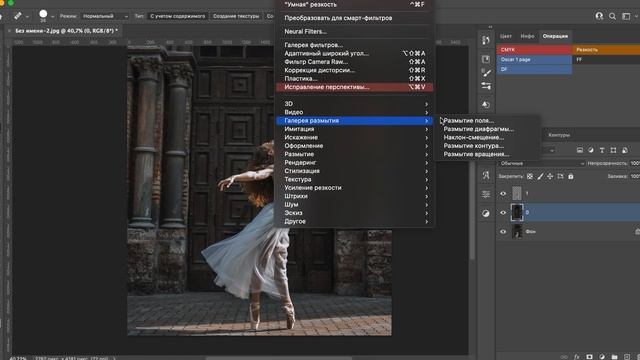Open the Properties panel icon in dock

point(486,59)
